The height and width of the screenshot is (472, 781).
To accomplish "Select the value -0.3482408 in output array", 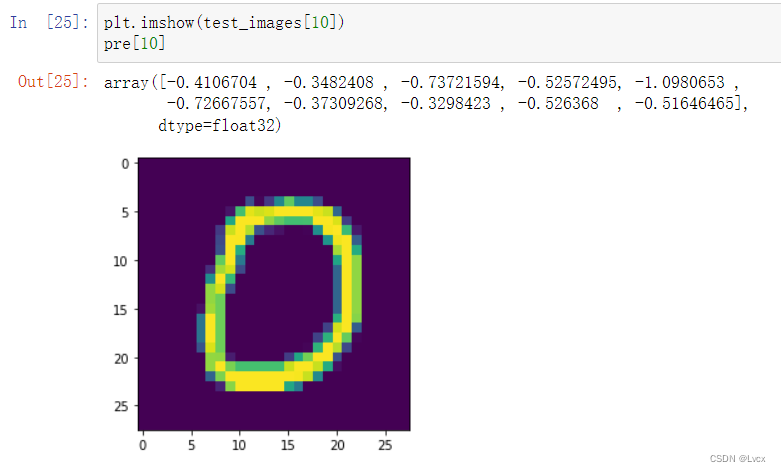I will (329, 82).
